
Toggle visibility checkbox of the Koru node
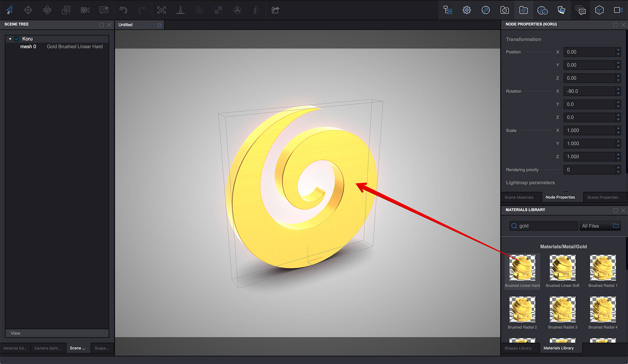[16, 39]
